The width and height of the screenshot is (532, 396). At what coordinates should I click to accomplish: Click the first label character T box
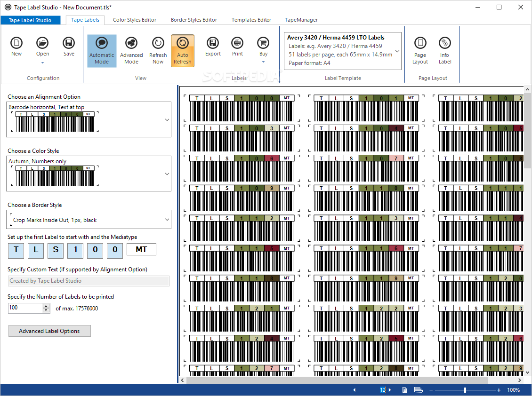tap(16, 250)
